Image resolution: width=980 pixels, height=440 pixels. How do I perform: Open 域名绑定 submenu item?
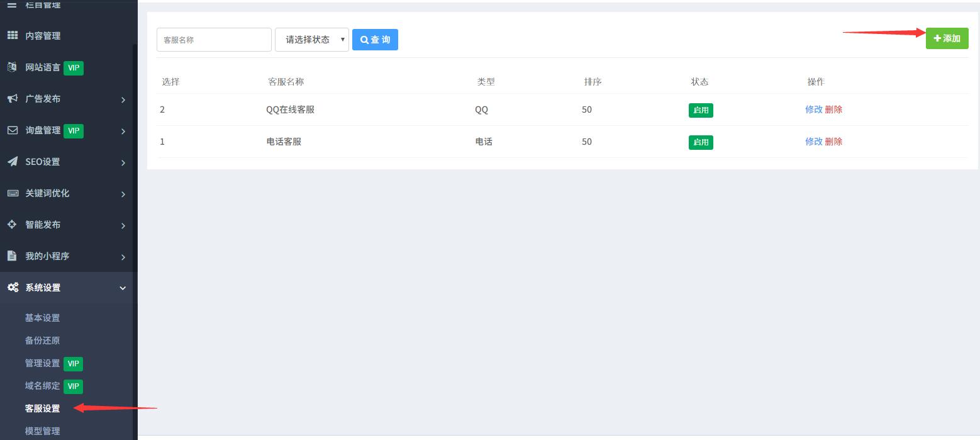click(42, 386)
